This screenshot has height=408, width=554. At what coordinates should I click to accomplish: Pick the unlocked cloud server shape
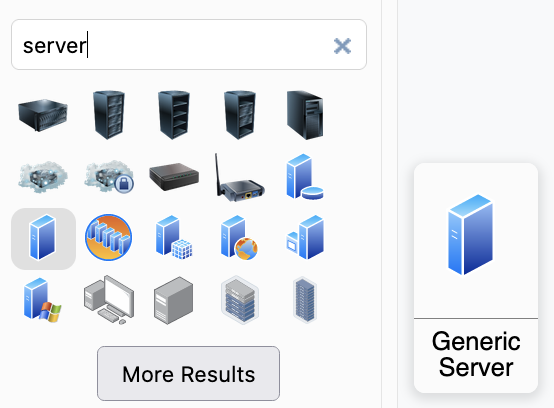[43, 177]
